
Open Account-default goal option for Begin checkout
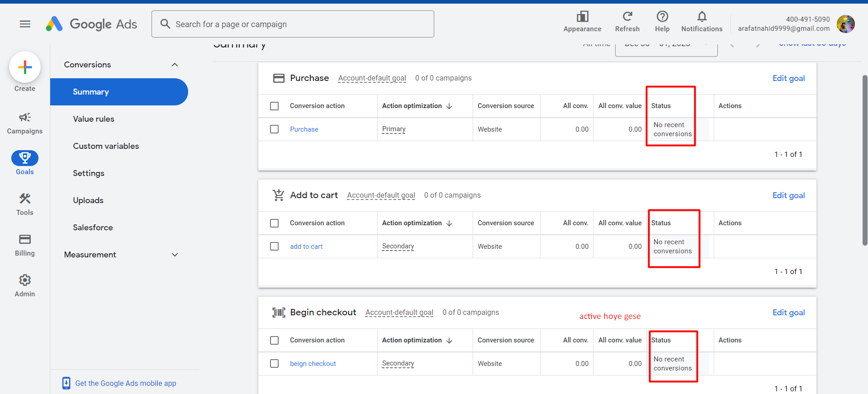tap(399, 313)
